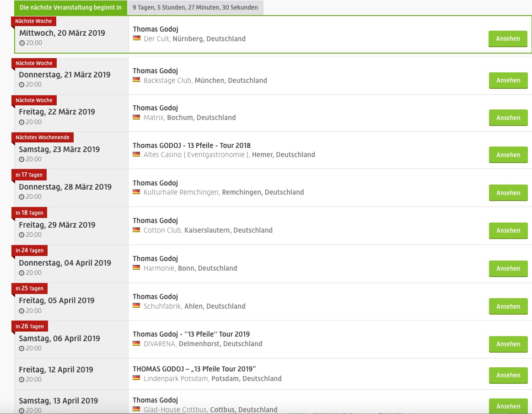The width and height of the screenshot is (532, 414).
Task: Select the date Freitag, 05 April 2019
Action: click(x=56, y=300)
